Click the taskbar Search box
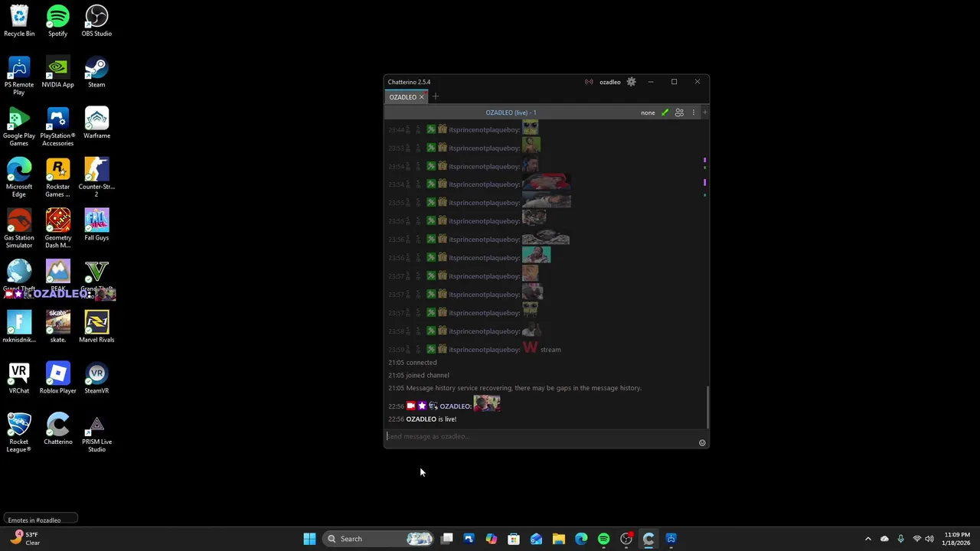 379,539
